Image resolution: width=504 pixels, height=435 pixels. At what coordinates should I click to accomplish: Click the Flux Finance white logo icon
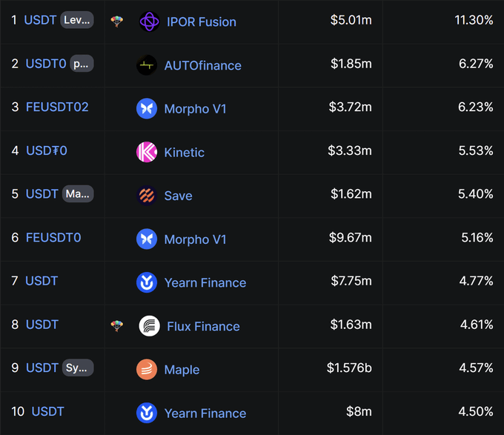click(149, 326)
